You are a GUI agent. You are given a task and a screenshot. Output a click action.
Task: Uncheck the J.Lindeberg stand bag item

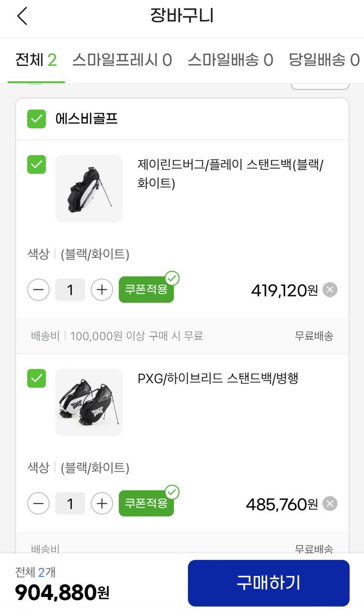[x=37, y=165]
